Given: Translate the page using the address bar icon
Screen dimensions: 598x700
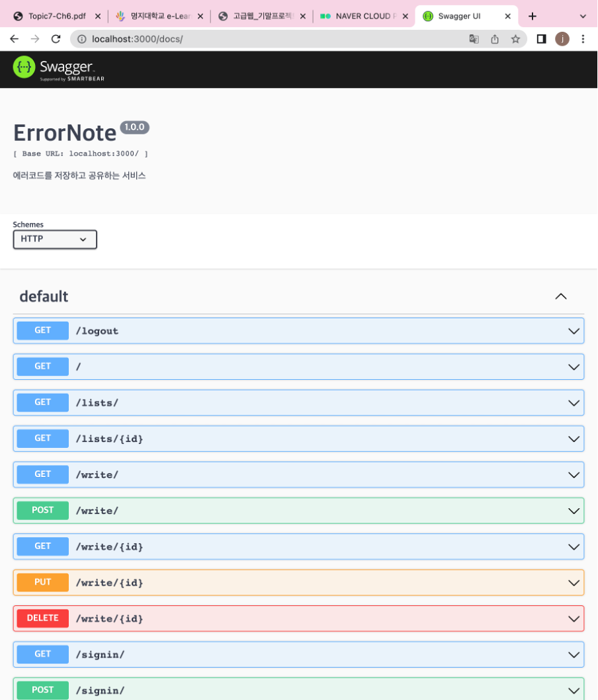Looking at the screenshot, I should [x=474, y=39].
